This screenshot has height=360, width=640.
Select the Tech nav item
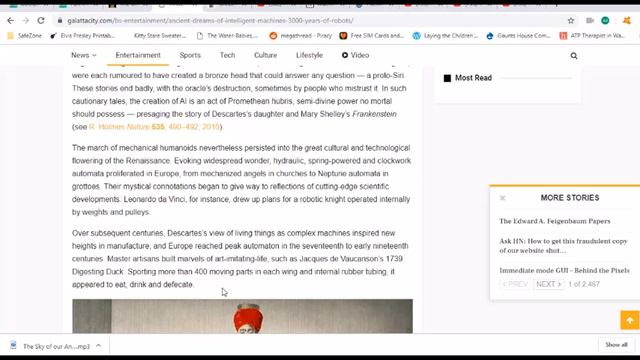click(x=227, y=55)
